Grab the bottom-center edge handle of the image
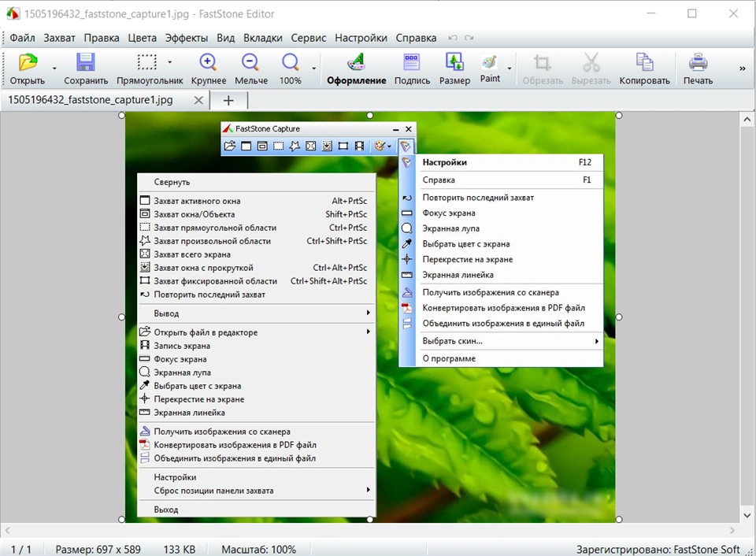 370,519
